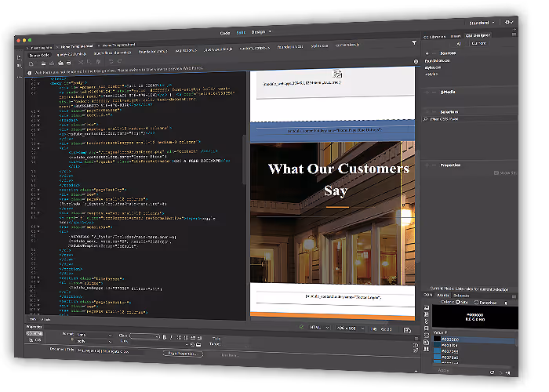Open the CSS Designer panel options menu

pyautogui.click(x=514, y=34)
